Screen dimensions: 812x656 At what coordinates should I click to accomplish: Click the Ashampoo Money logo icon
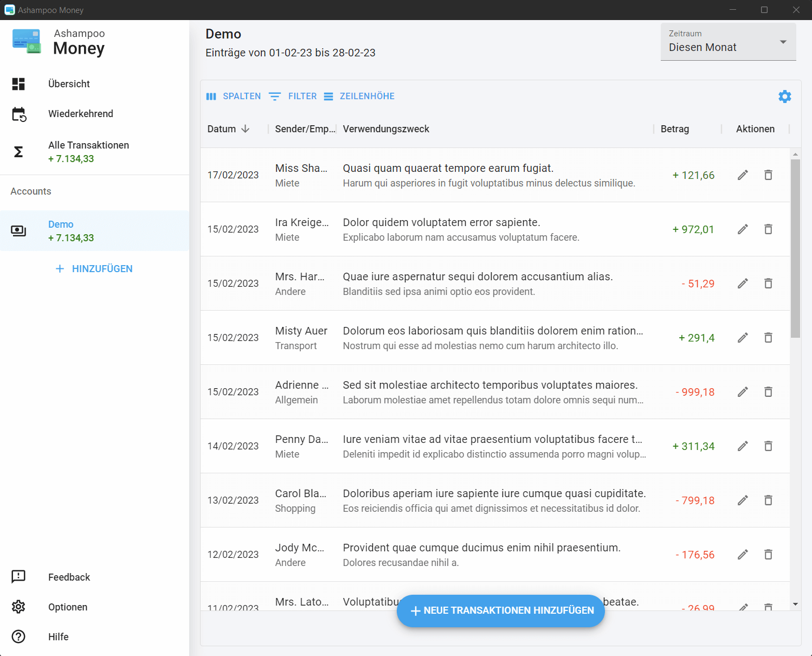pos(27,42)
